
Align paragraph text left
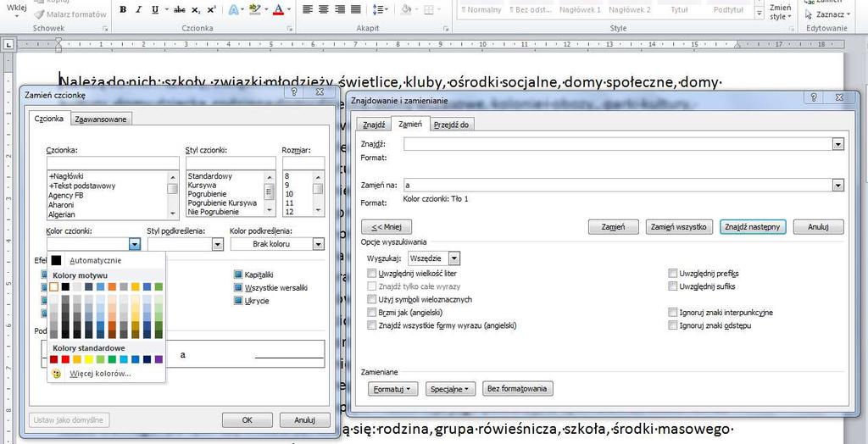point(307,9)
